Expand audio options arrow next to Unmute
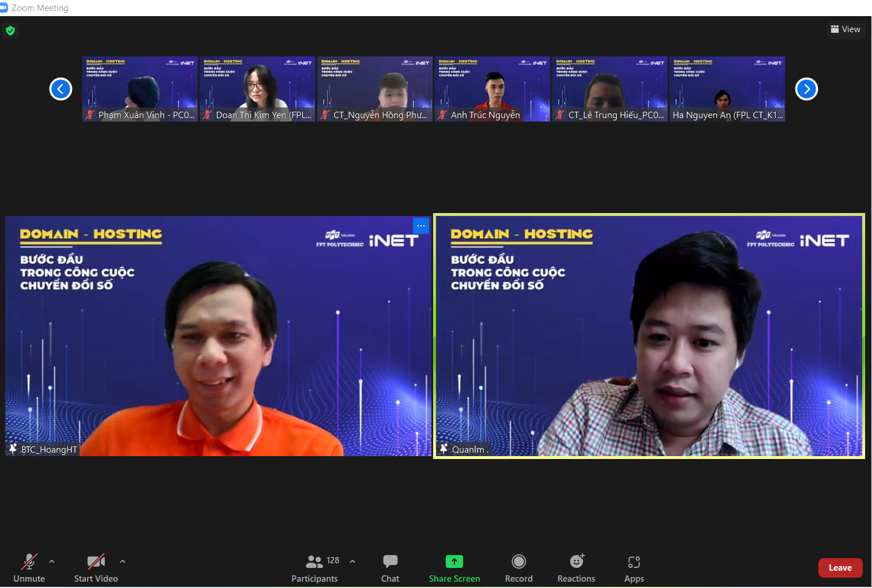Viewport: 872px width, 588px height. tap(52, 562)
